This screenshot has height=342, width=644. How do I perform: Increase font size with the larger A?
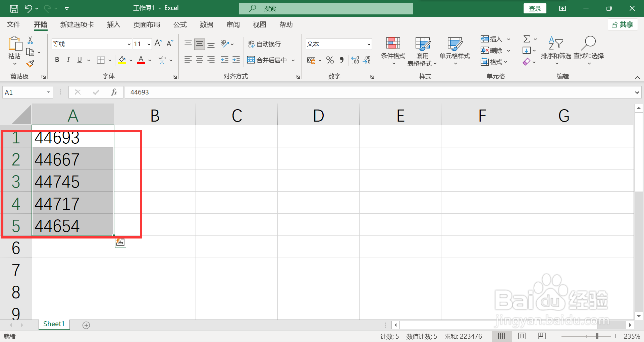(x=158, y=43)
